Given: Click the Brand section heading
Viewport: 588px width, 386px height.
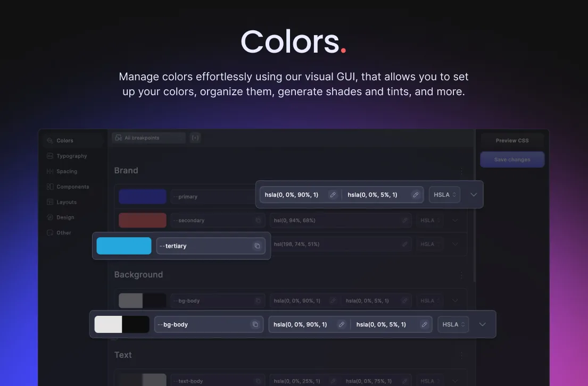Looking at the screenshot, I should coord(126,171).
